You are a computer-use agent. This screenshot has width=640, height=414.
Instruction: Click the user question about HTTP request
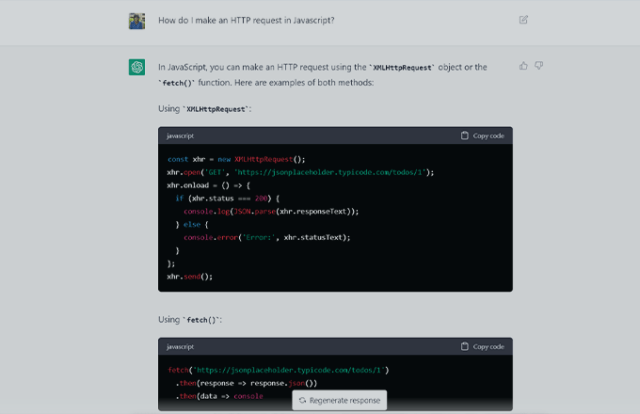coord(246,20)
